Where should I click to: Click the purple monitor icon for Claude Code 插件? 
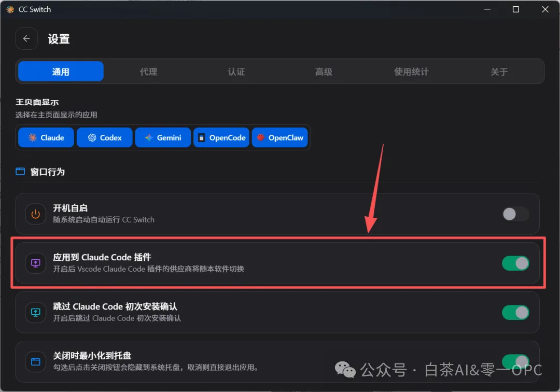[36, 263]
